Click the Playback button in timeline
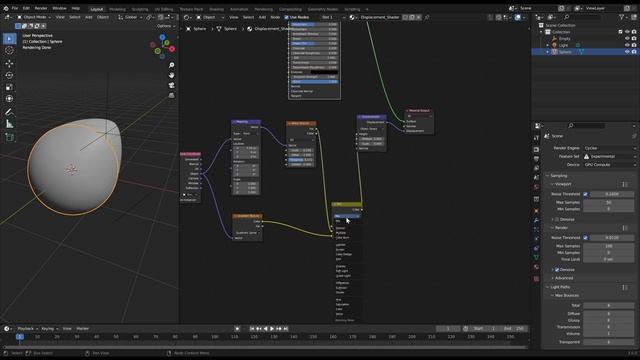Viewport: 640px width, 360px height. 27,329
